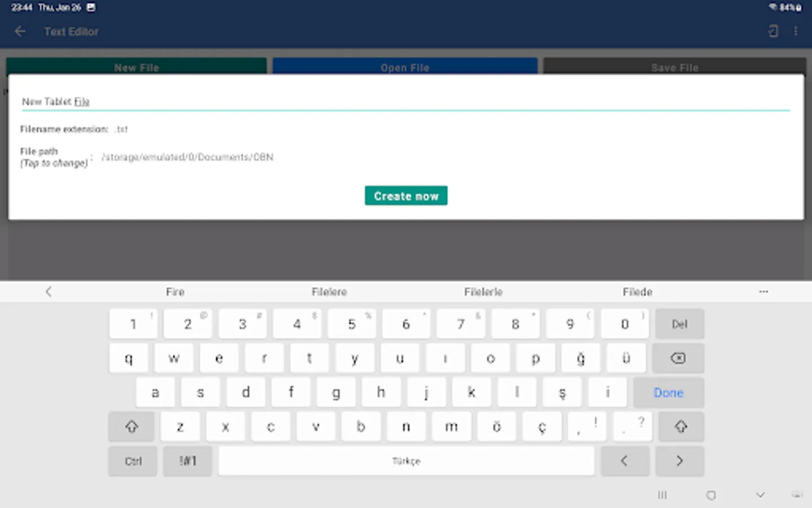This screenshot has height=508, width=812.
Task: Tap the letter q key
Action: pos(129,358)
